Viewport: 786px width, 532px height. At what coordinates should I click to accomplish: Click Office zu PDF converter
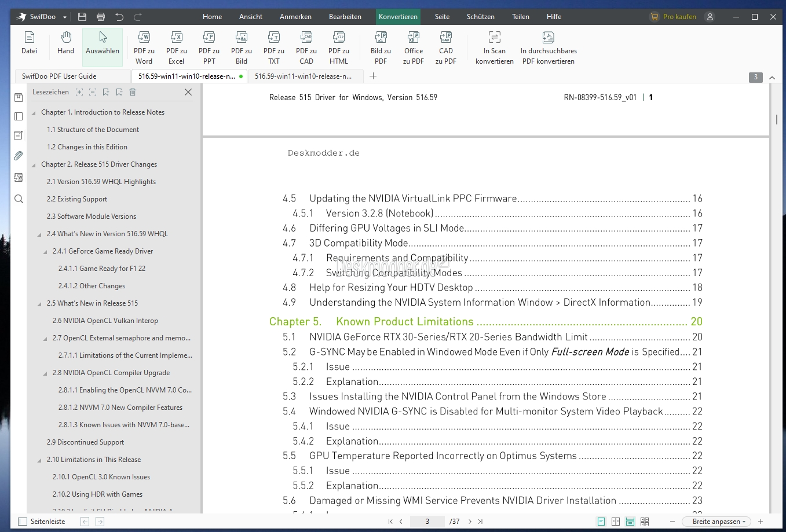click(414, 47)
